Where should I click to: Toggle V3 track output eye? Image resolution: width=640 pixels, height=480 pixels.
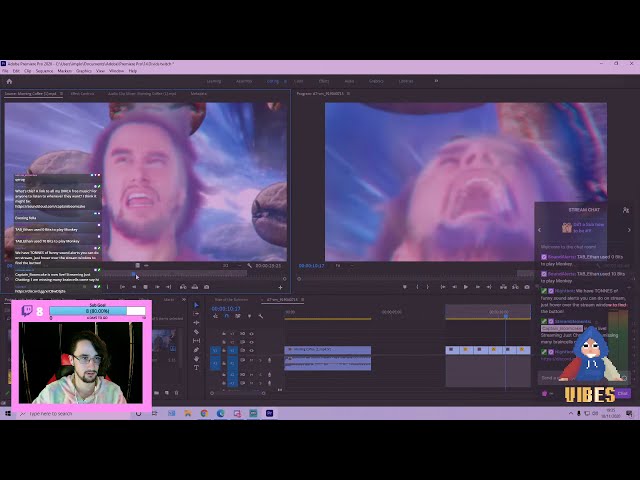251,334
